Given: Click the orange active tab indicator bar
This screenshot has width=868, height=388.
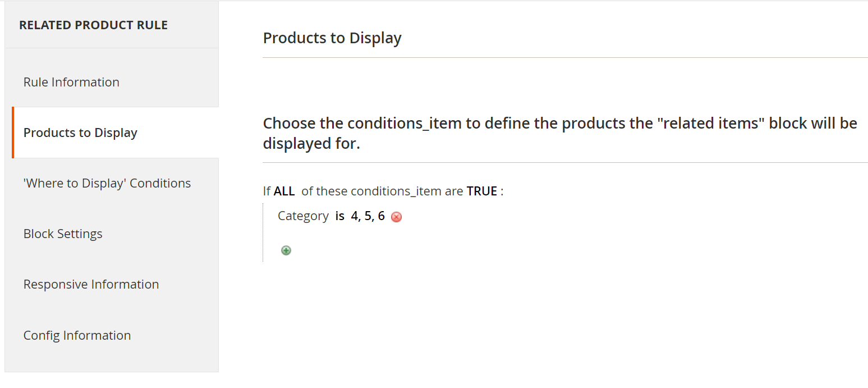Looking at the screenshot, I should tap(13, 133).
